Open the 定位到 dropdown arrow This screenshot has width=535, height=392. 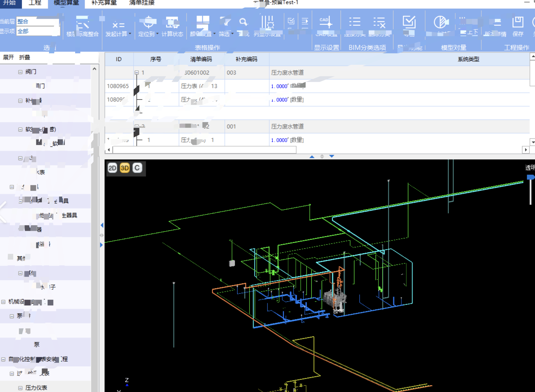(157, 34)
